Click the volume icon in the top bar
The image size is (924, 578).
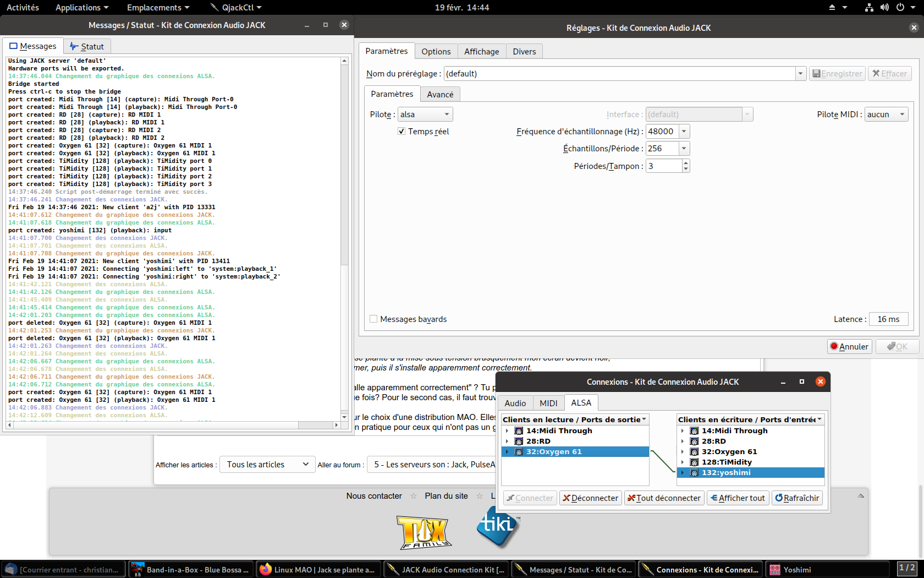click(884, 7)
